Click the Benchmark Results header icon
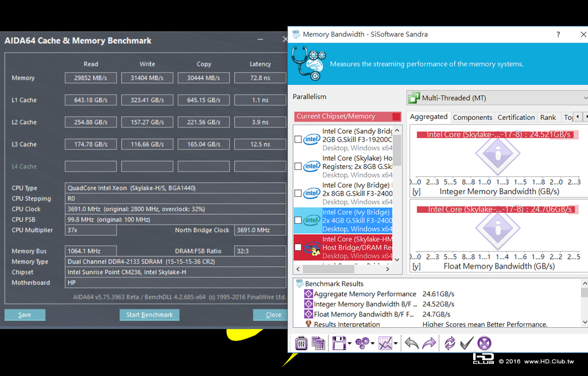The image size is (588, 376). [300, 284]
